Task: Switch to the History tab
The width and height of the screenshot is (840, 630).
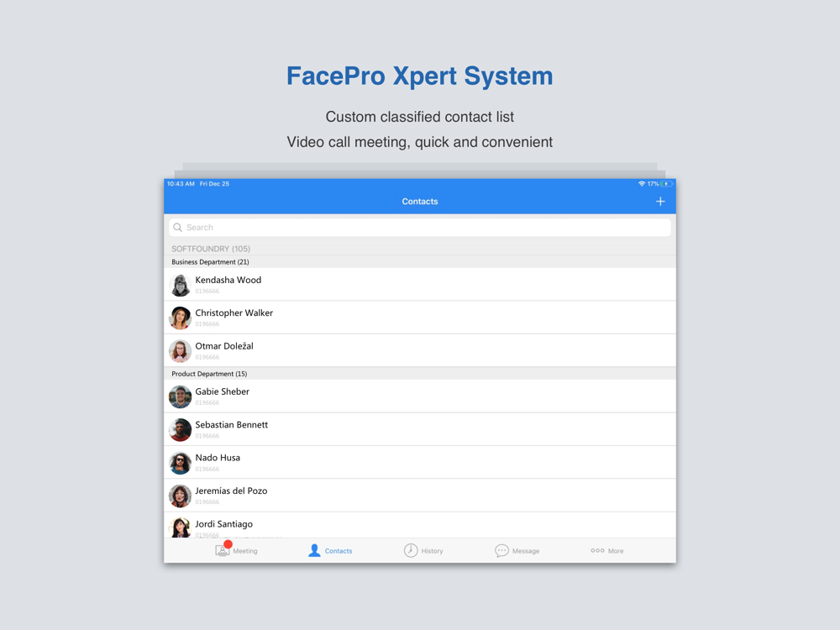Action: pos(423,550)
